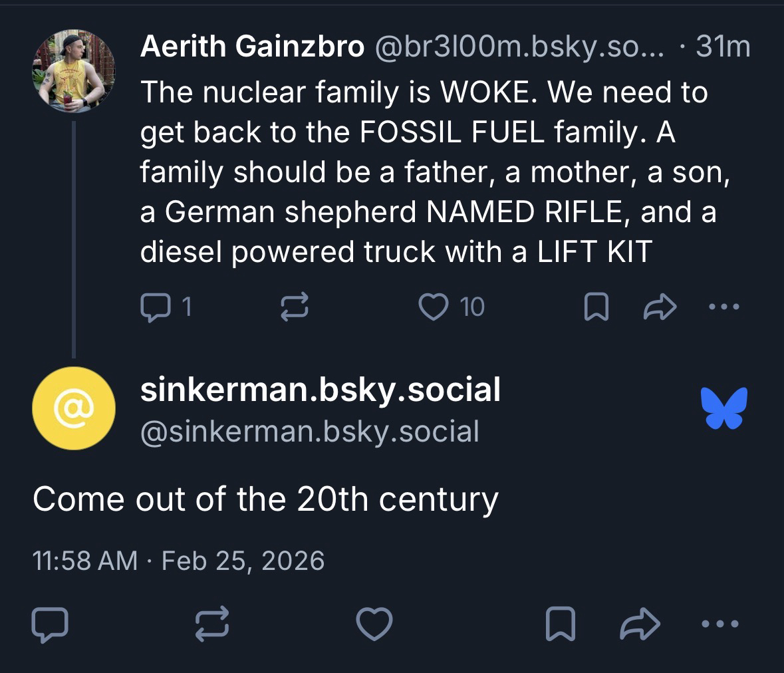
Task: Open sinkerman's yellow avatar
Action: click(74, 408)
